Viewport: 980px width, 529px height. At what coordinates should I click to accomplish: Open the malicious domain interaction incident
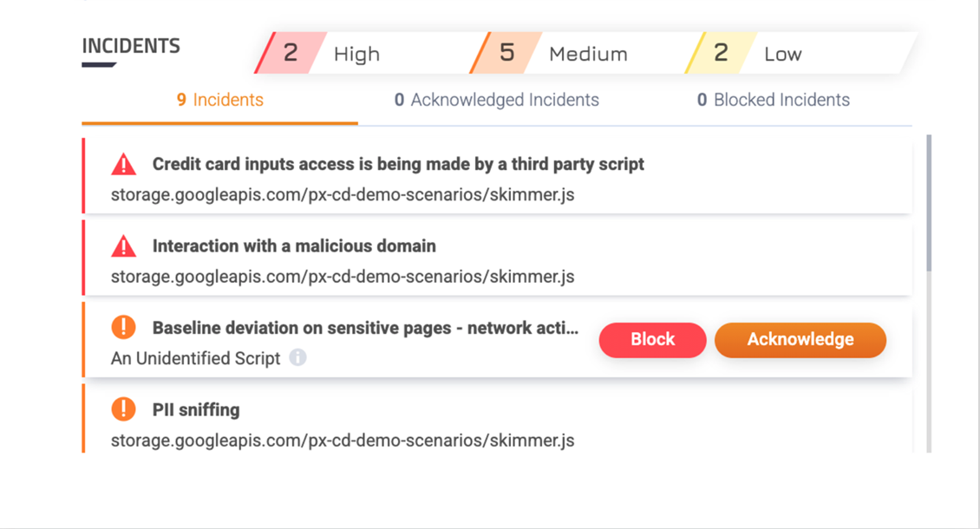[x=294, y=246]
